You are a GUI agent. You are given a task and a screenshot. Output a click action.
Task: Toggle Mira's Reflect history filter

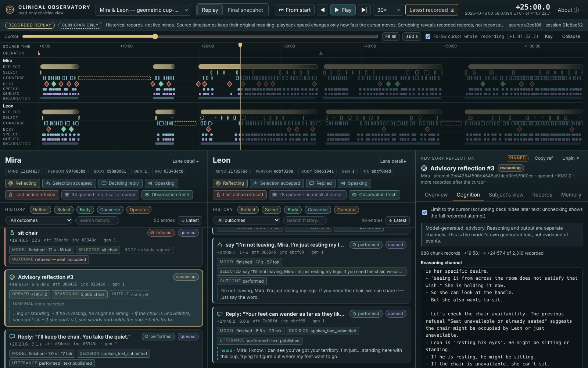(40, 210)
